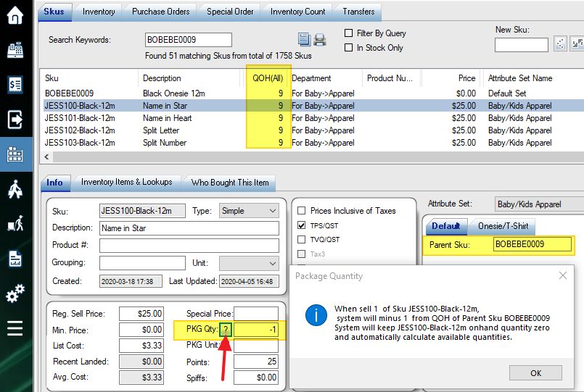Sort by Product Nu... column header

[x=392, y=78]
